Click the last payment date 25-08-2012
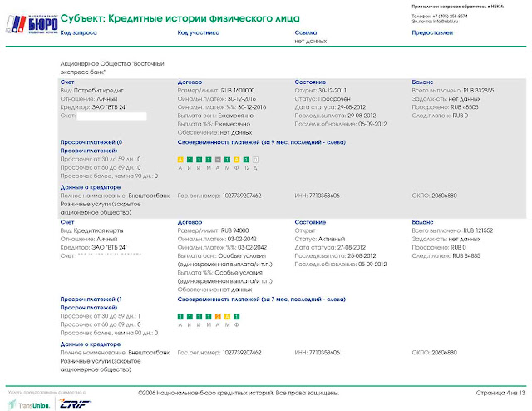 pos(362,255)
